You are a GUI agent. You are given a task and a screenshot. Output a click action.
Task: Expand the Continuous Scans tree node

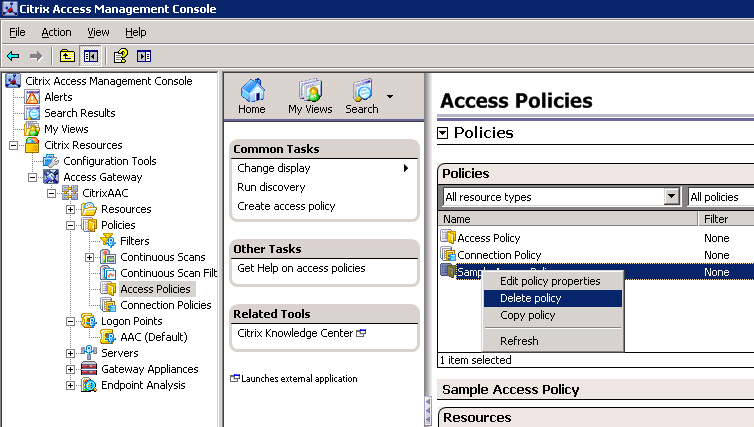pyautogui.click(x=89, y=257)
